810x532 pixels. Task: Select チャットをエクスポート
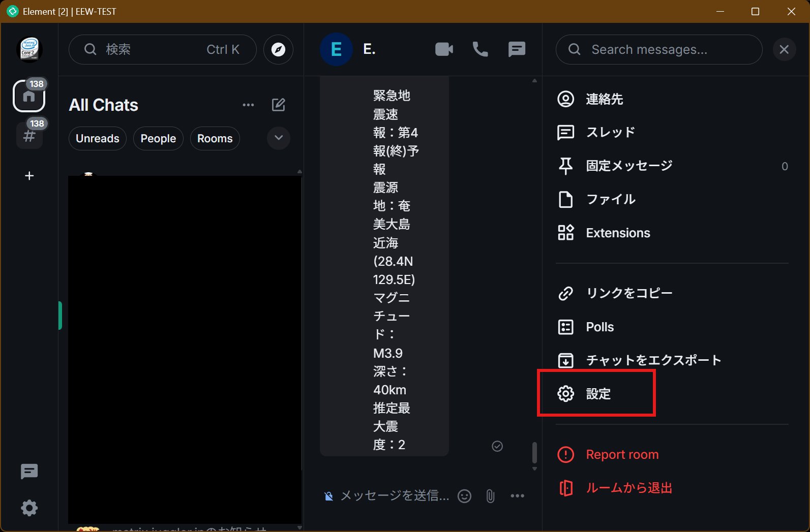672,360
